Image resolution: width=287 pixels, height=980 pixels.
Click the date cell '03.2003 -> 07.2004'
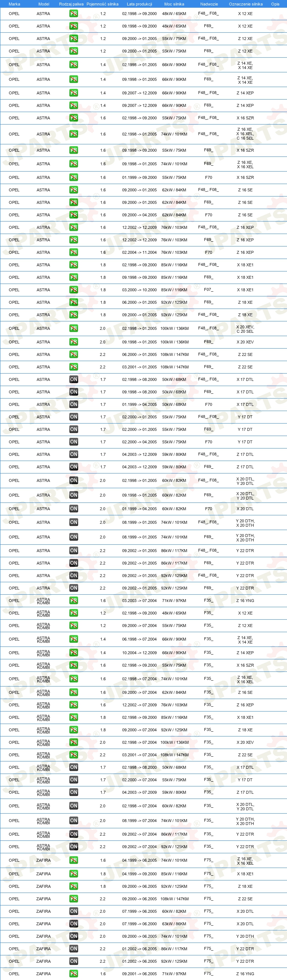pos(139,601)
